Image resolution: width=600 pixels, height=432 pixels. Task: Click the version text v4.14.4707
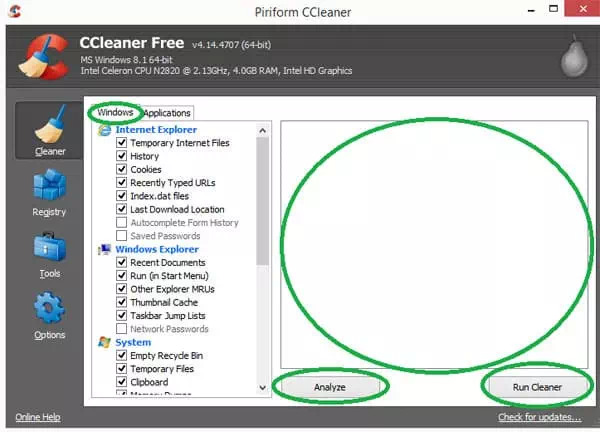[x=231, y=45]
